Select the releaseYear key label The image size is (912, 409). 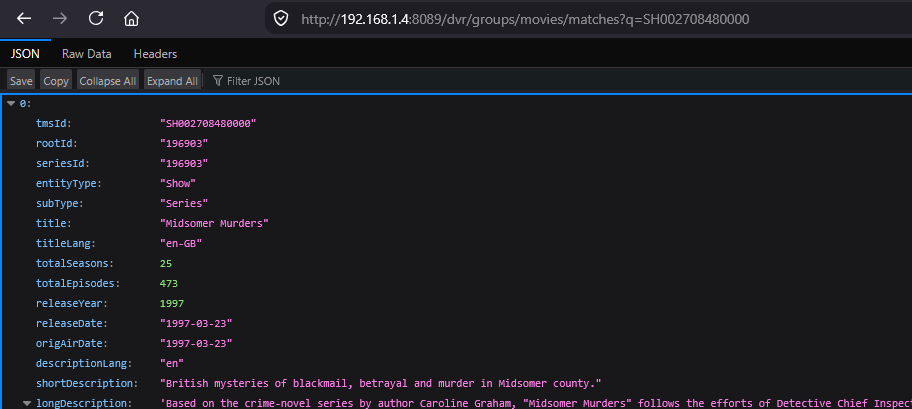click(72, 303)
